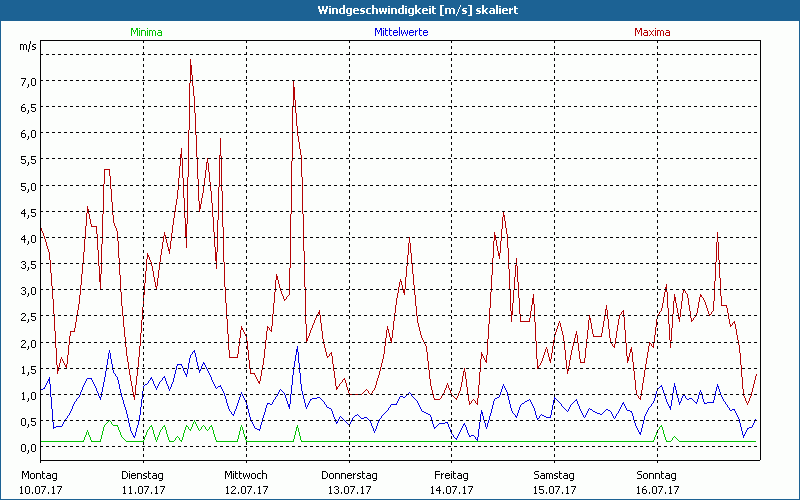The image size is (800, 500).
Task: Select the Dienstag 11.07.17 date label
Action: click(143, 482)
